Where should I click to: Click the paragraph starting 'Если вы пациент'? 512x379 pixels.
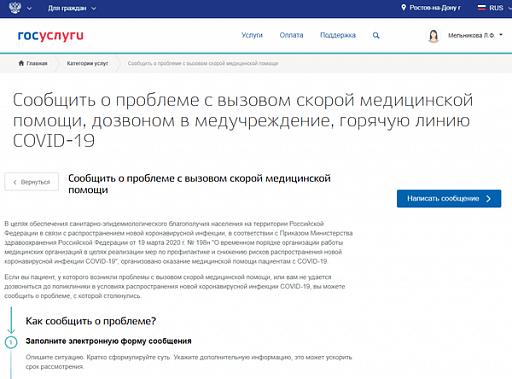[x=175, y=286]
